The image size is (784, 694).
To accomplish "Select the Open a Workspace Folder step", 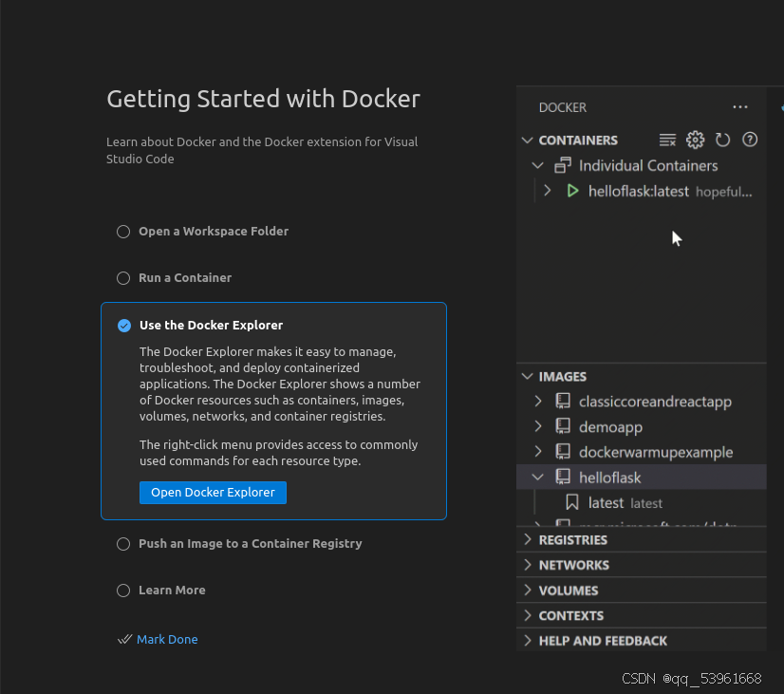I will (213, 231).
